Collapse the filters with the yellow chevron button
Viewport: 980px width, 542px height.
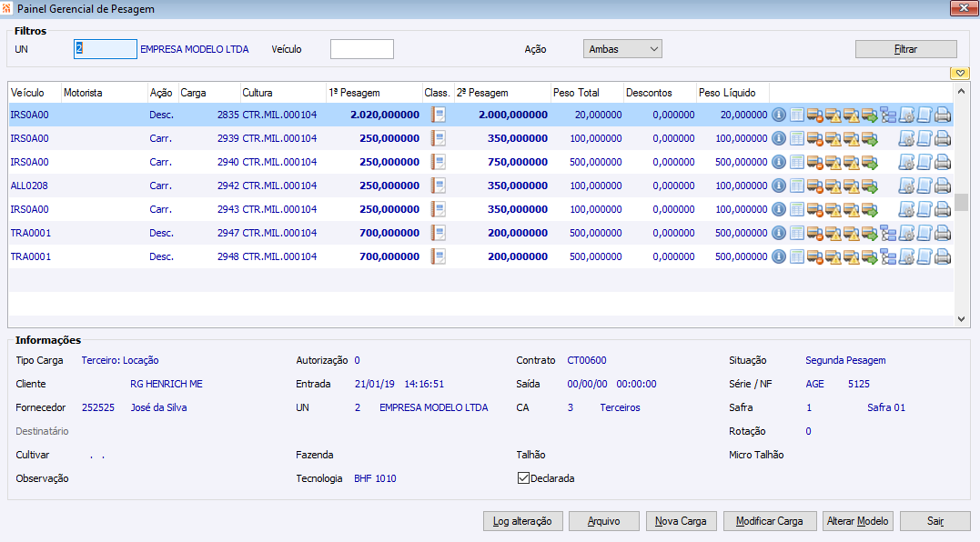pos(959,73)
